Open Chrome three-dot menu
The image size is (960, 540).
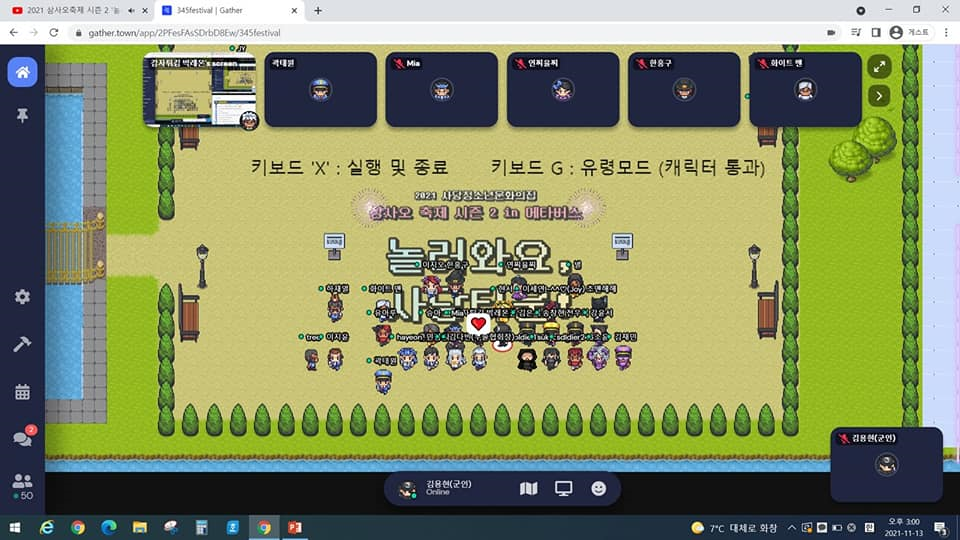[x=947, y=32]
